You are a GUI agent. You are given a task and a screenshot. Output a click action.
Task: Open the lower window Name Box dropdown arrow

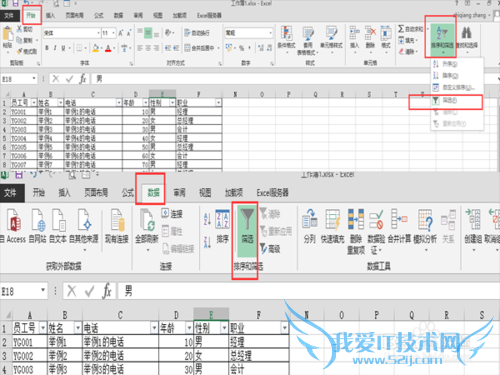43,290
